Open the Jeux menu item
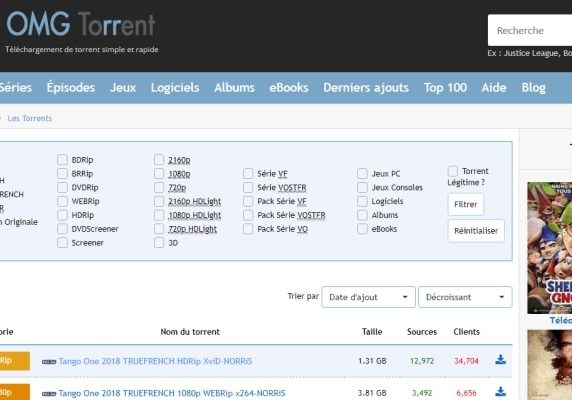 (x=123, y=88)
